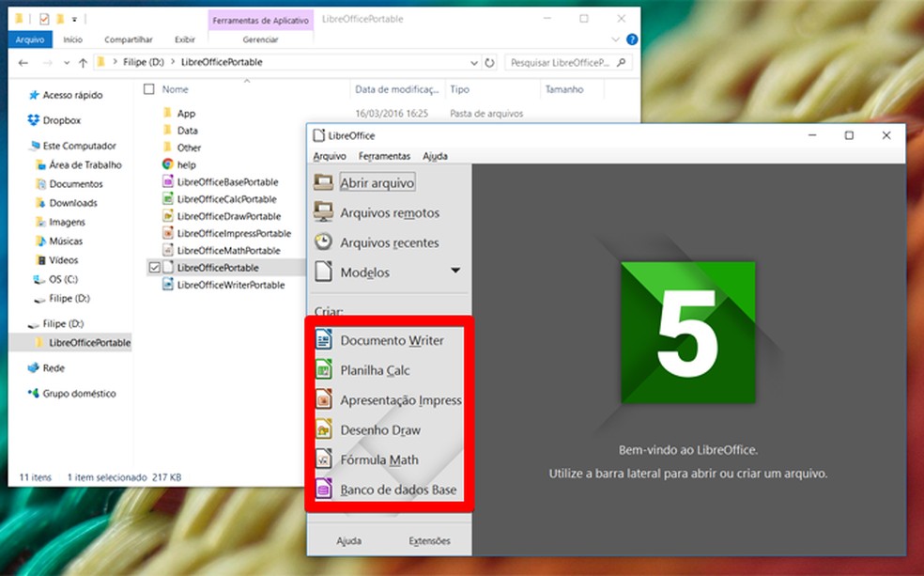This screenshot has height=576, width=924.
Task: Open the Fórmula Math icon
Action: point(324,459)
